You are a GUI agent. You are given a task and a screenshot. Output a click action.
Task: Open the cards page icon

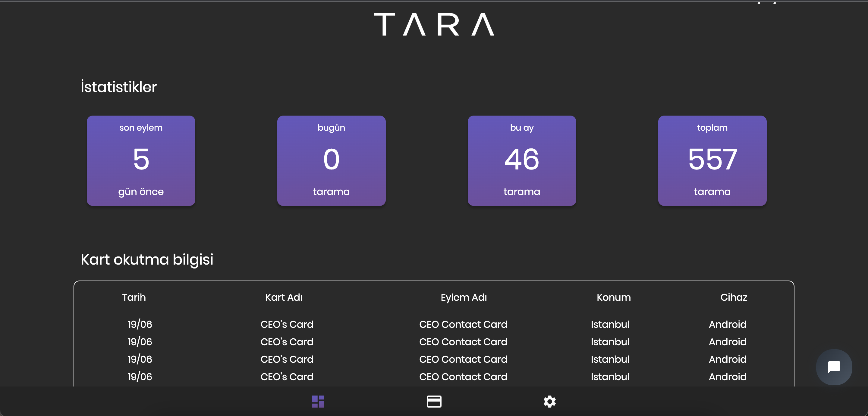(x=434, y=401)
